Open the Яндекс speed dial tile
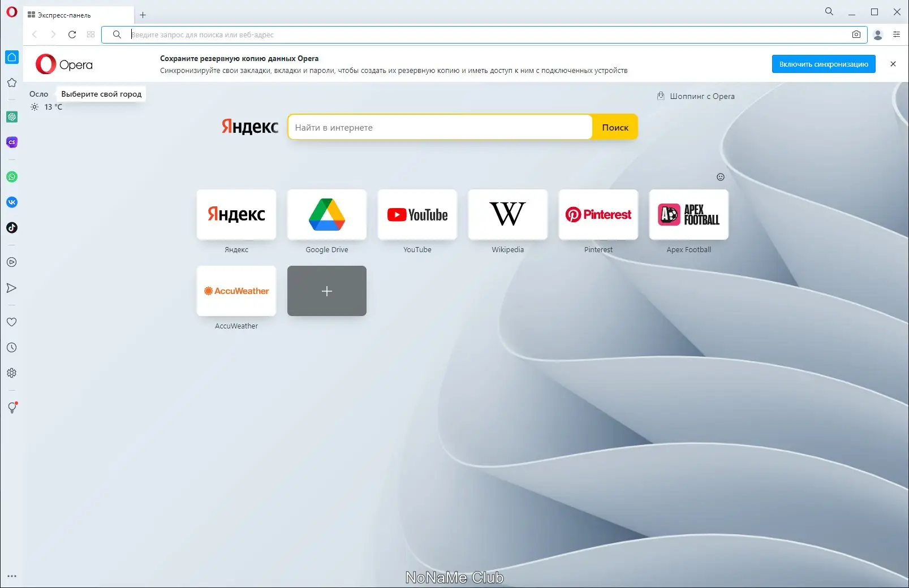This screenshot has height=588, width=909. coord(236,214)
